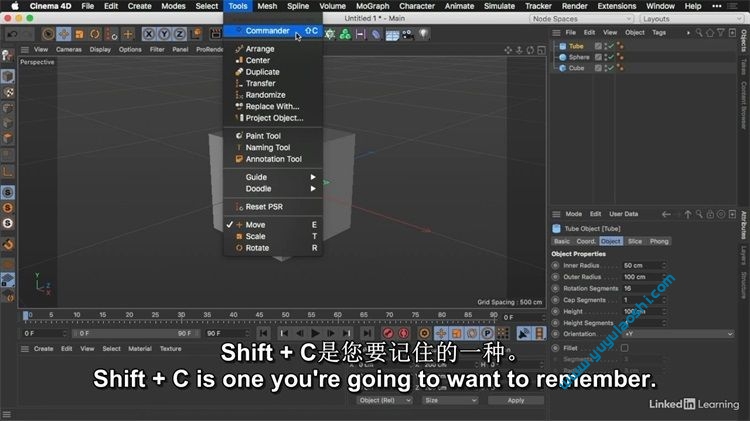Click the Undo arrow icon
This screenshot has height=421, width=750.
[x=13, y=34]
